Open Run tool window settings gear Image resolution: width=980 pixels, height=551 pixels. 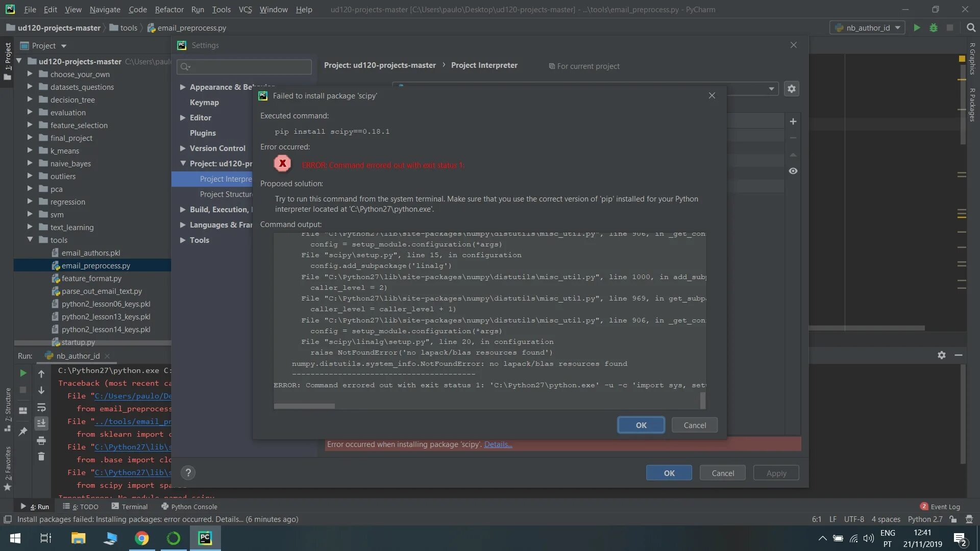941,355
